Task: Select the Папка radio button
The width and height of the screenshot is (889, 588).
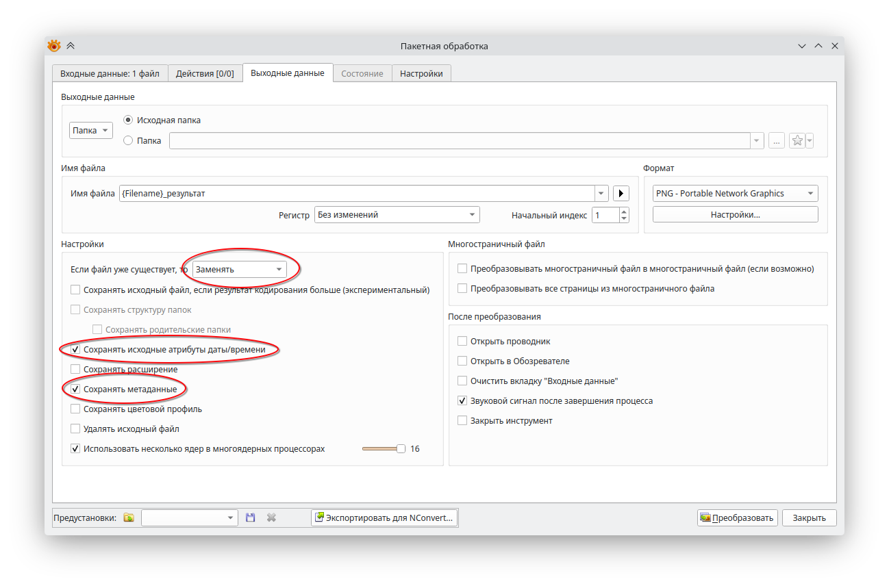Action: click(x=128, y=140)
